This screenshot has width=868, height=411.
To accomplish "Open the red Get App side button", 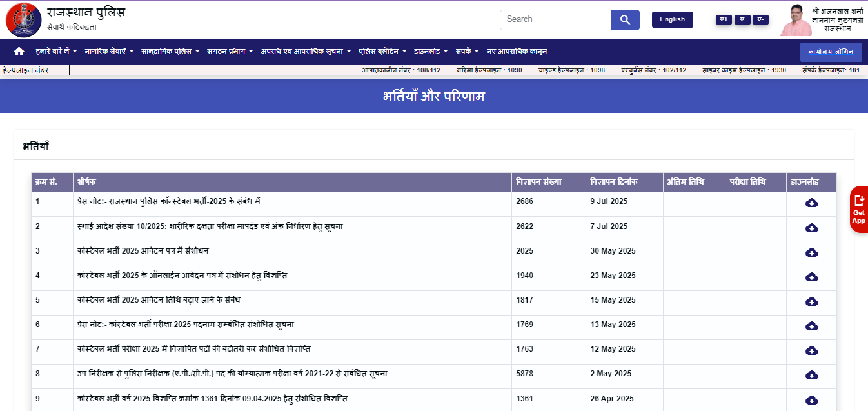I will tap(858, 209).
